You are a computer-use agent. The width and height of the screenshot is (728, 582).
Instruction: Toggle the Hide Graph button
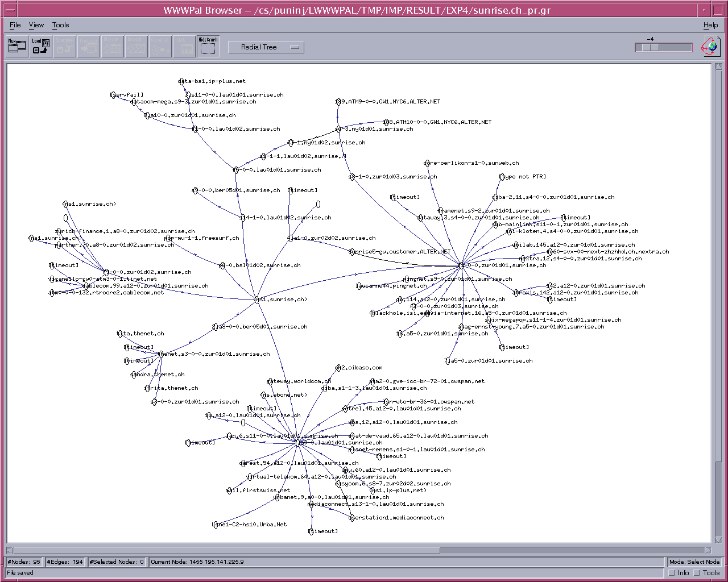click(x=208, y=47)
